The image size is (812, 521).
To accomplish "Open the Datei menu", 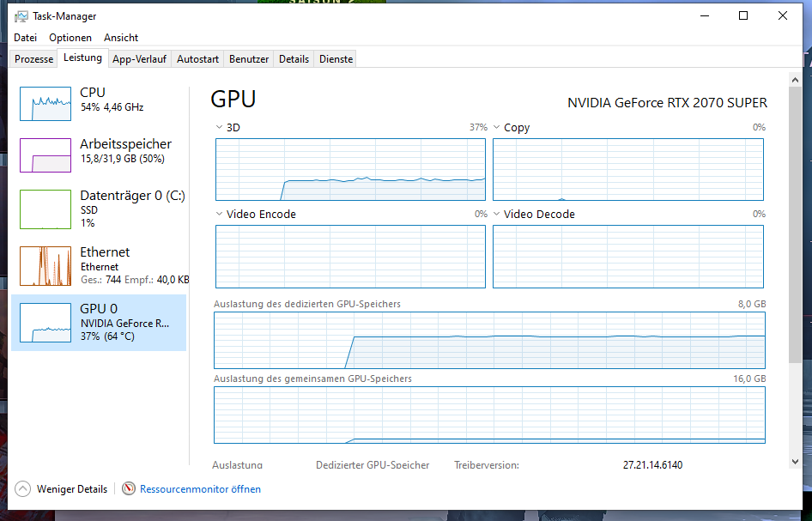I will [x=26, y=38].
